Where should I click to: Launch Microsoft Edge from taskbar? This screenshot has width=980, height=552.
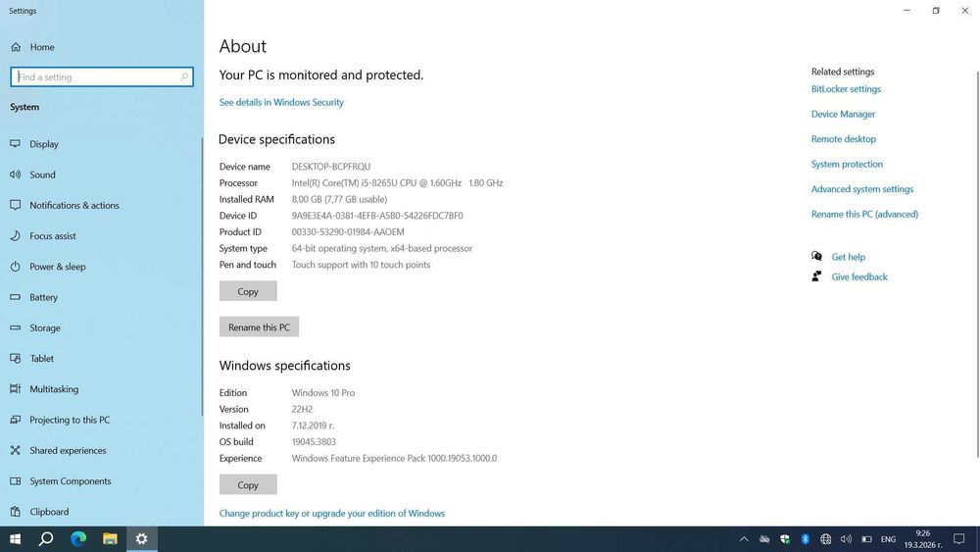pos(78,539)
